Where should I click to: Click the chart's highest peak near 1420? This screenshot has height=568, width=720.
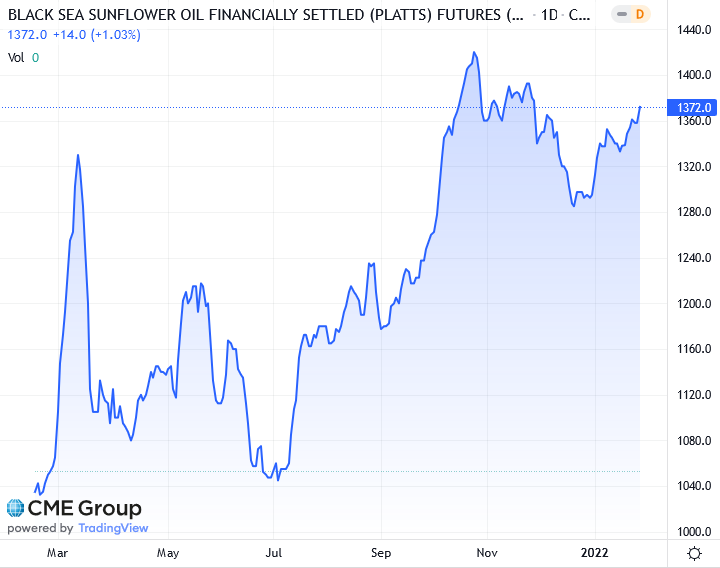pos(473,53)
